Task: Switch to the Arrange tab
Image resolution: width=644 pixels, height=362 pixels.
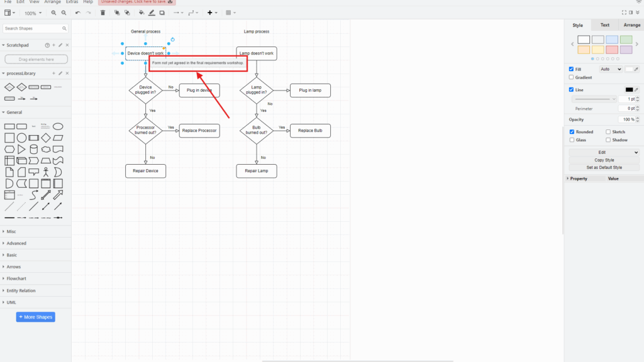Action: pos(631,25)
